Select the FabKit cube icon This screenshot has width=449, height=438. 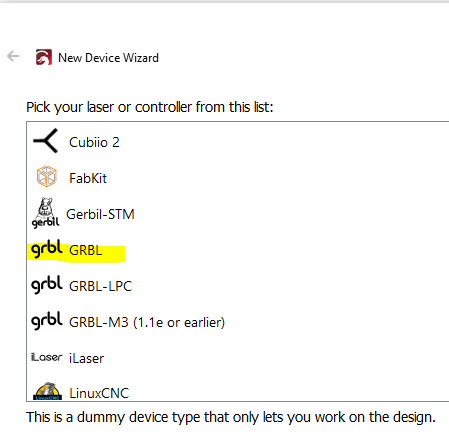click(47, 176)
